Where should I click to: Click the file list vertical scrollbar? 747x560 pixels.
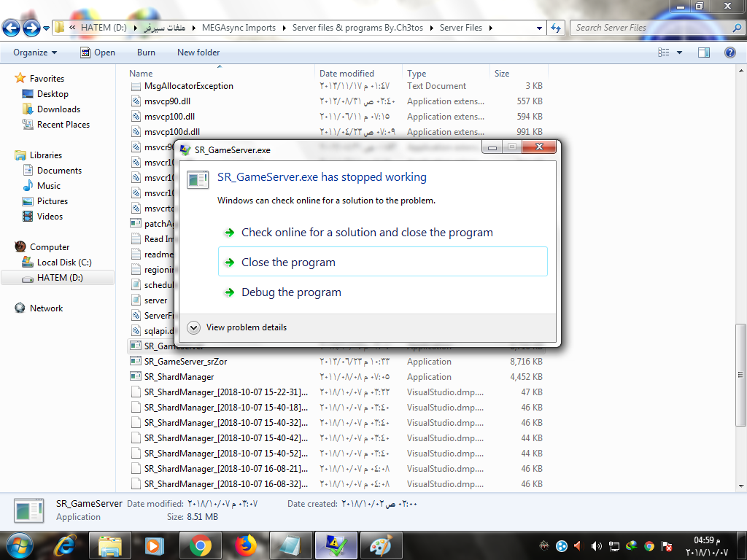[x=740, y=375]
